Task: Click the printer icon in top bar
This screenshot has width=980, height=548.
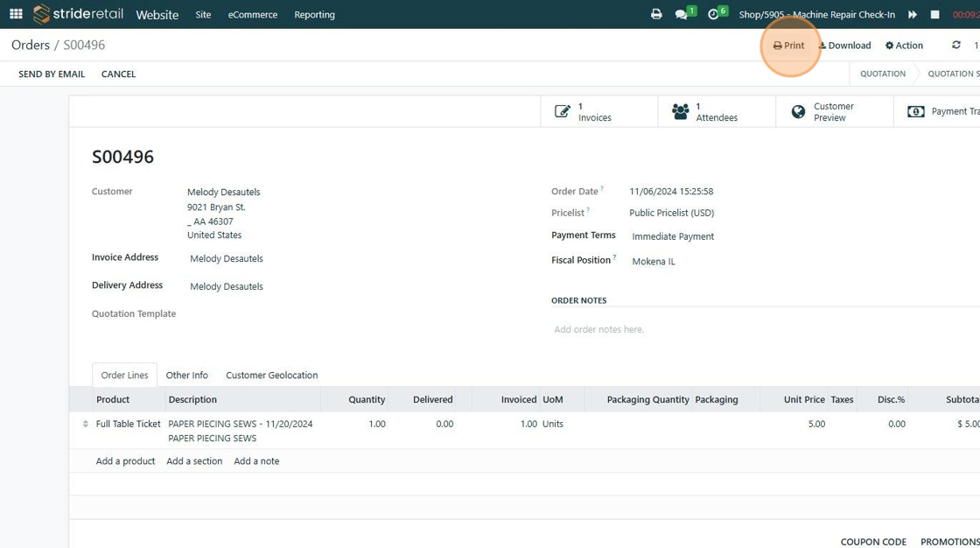Action: (656, 14)
